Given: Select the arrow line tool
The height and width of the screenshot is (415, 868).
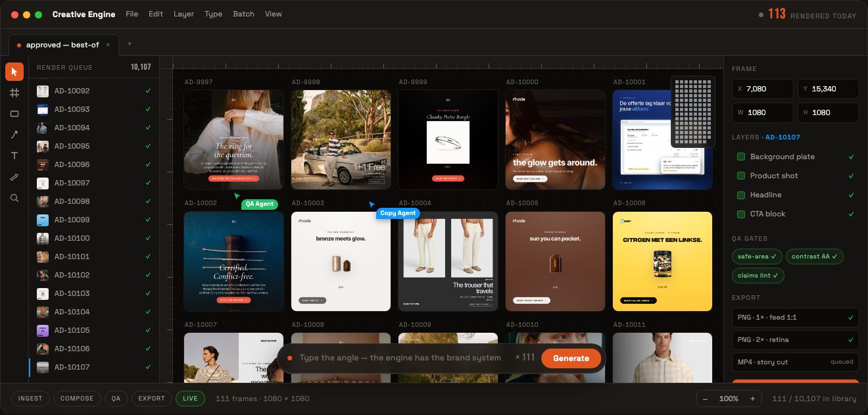Looking at the screenshot, I should [x=14, y=135].
